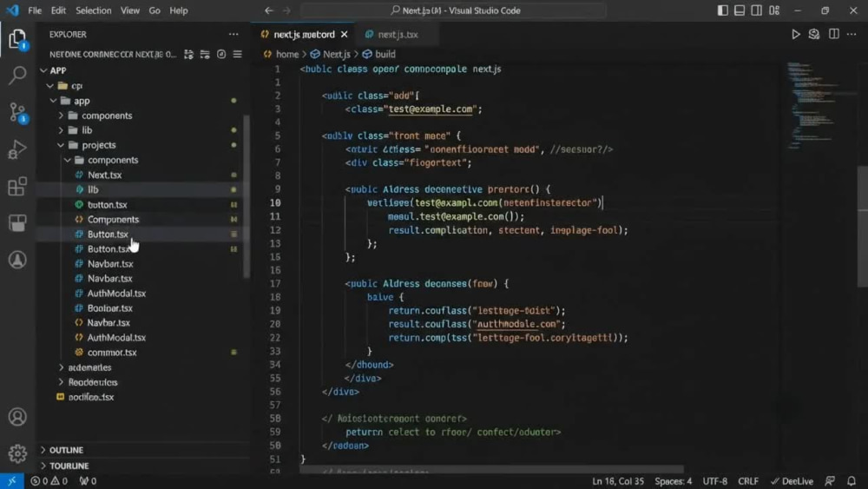The height and width of the screenshot is (489, 868).
Task: Open the Search view icon
Action: 17,75
